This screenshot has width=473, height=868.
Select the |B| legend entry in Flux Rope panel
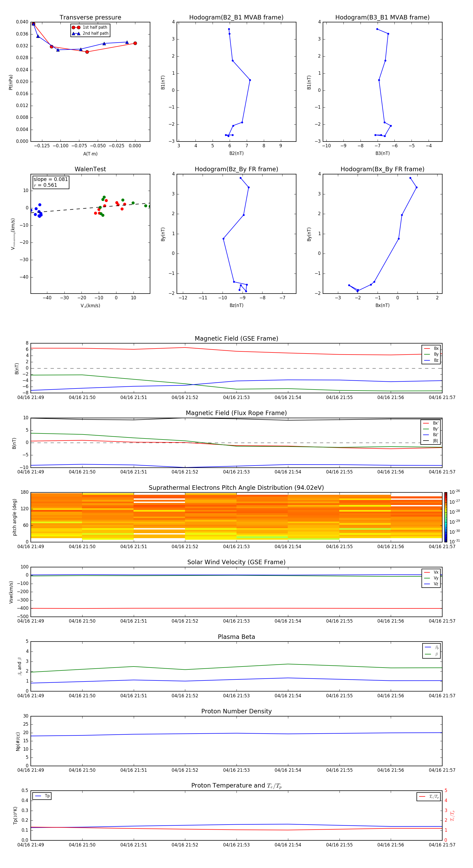tap(431, 441)
